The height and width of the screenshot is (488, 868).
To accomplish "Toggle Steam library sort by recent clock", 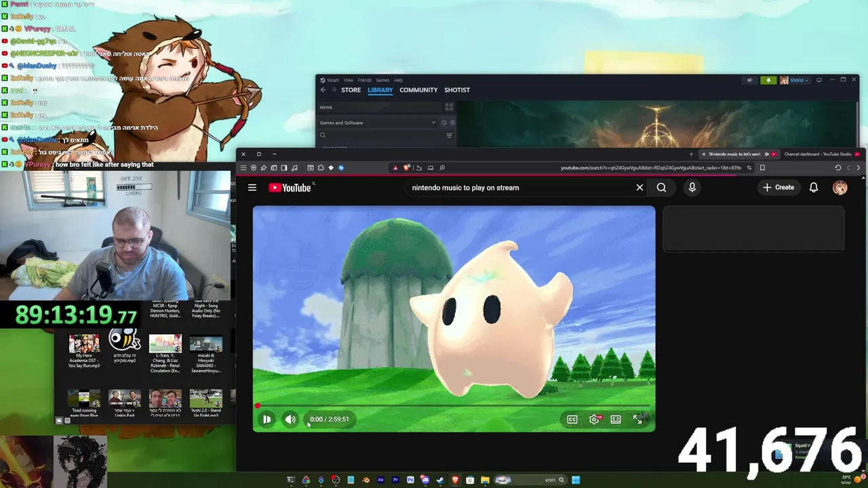I will click(443, 123).
